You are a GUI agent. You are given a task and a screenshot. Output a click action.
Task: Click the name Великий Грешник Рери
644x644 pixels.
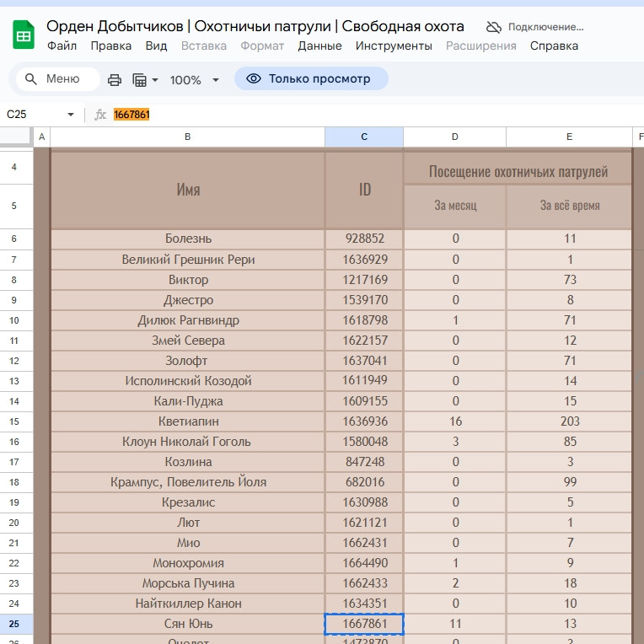[188, 260]
